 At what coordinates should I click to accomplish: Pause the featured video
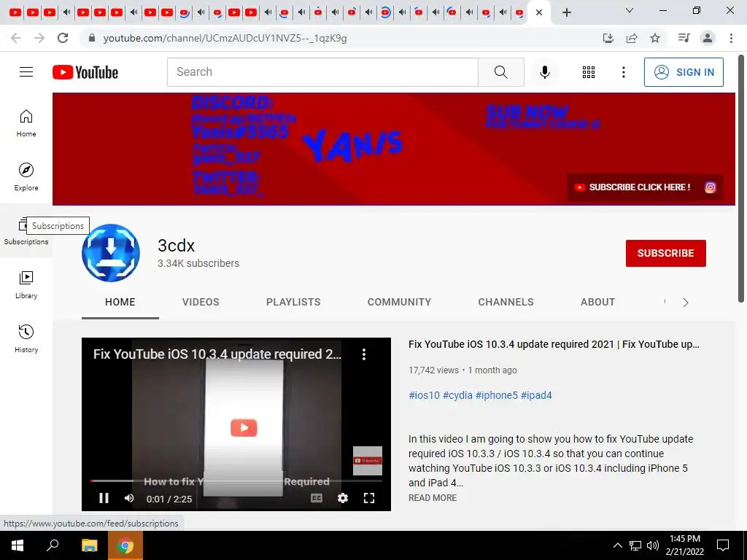click(104, 498)
